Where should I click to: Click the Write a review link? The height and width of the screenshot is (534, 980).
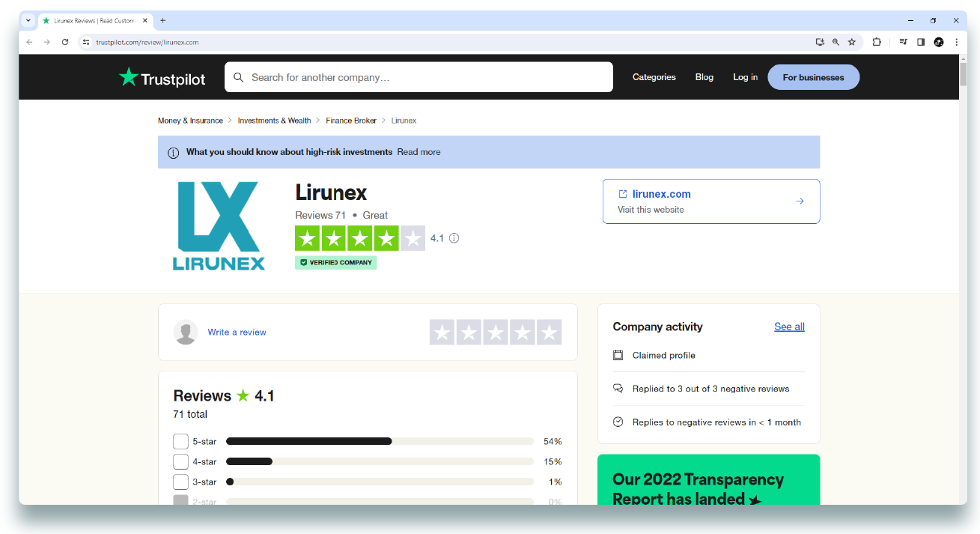pos(237,332)
